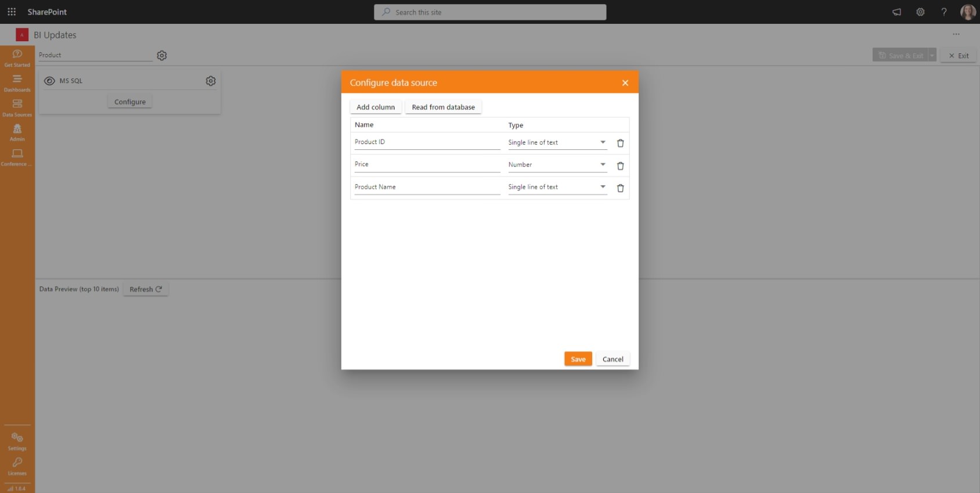980x493 pixels.
Task: Open the help question mark icon
Action: tap(944, 12)
